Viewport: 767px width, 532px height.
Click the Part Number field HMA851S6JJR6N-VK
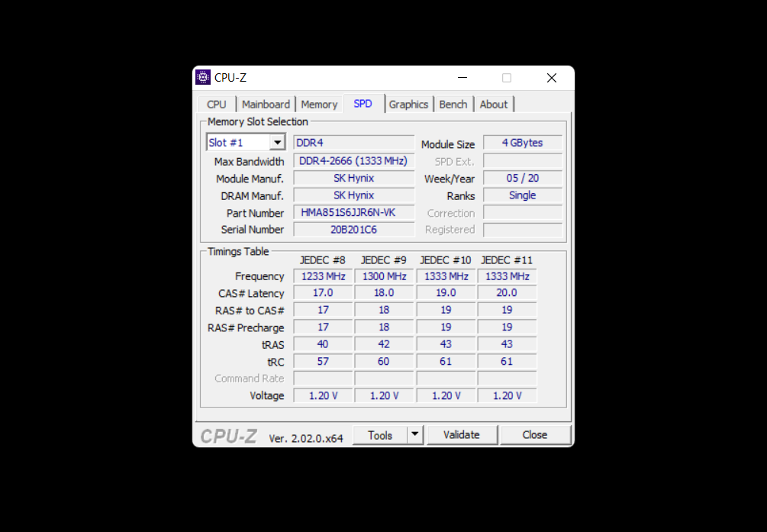pos(353,213)
